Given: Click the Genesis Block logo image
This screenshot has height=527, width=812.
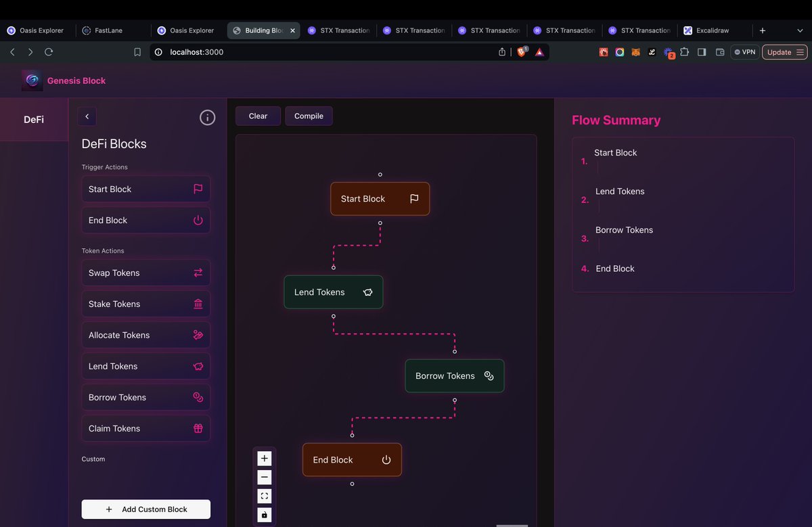Looking at the screenshot, I should click(x=32, y=81).
